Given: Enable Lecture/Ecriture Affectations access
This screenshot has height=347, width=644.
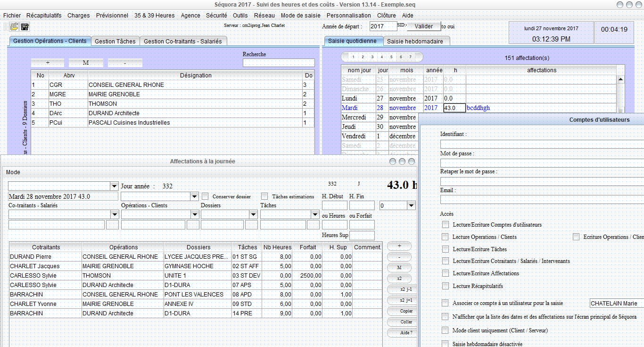Looking at the screenshot, I should [445, 273].
